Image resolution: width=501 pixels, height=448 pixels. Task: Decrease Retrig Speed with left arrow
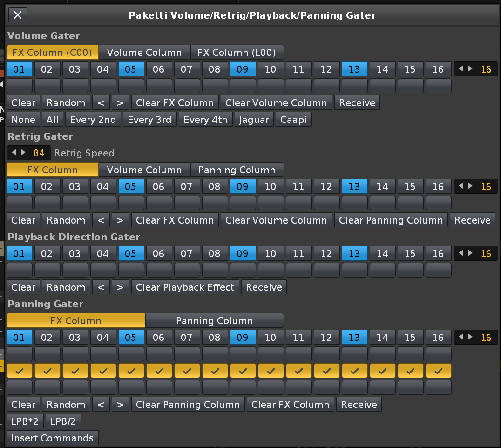click(14, 153)
